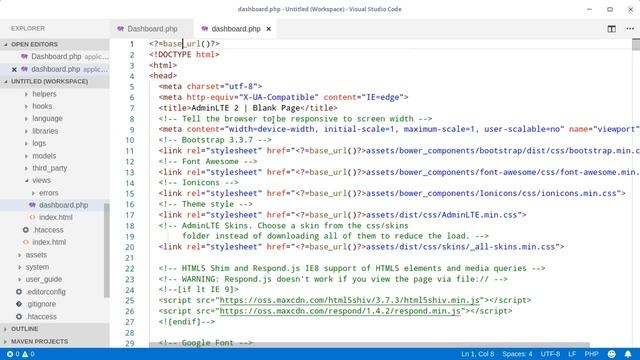The width and height of the screenshot is (640, 360).
Task: Click the warnings triangle icon in status bar
Action: (x=25, y=354)
